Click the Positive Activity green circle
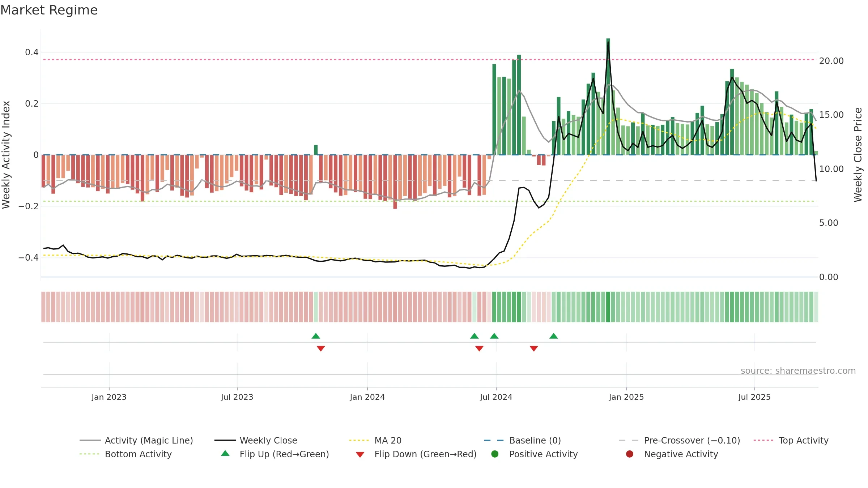The width and height of the screenshot is (868, 488). click(495, 454)
